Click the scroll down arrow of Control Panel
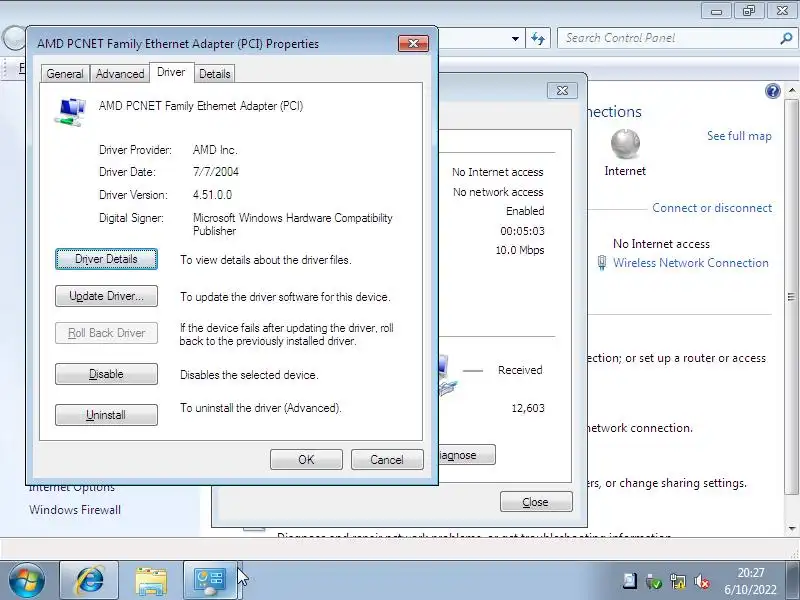Image resolution: width=800 pixels, height=600 pixels. pyautogui.click(x=791, y=529)
